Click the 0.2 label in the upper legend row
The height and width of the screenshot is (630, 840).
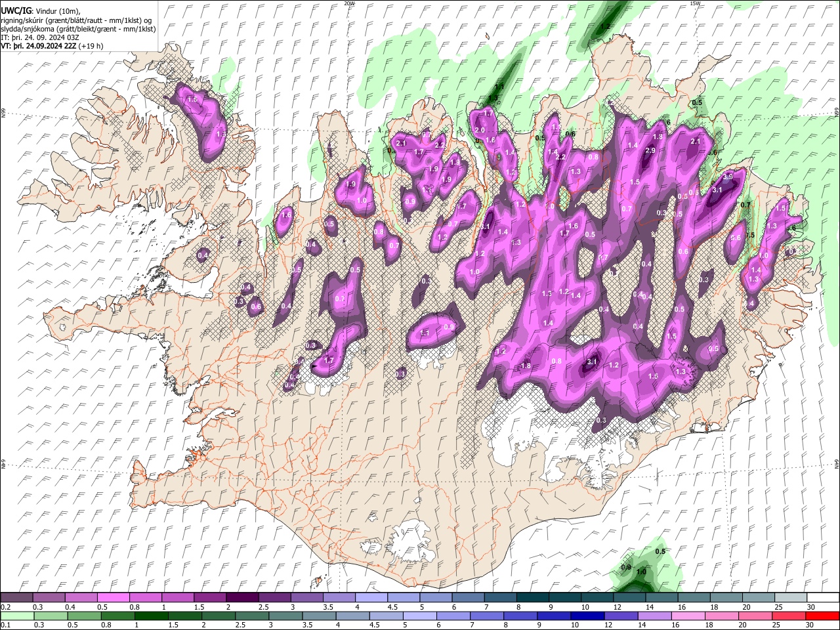click(x=6, y=607)
